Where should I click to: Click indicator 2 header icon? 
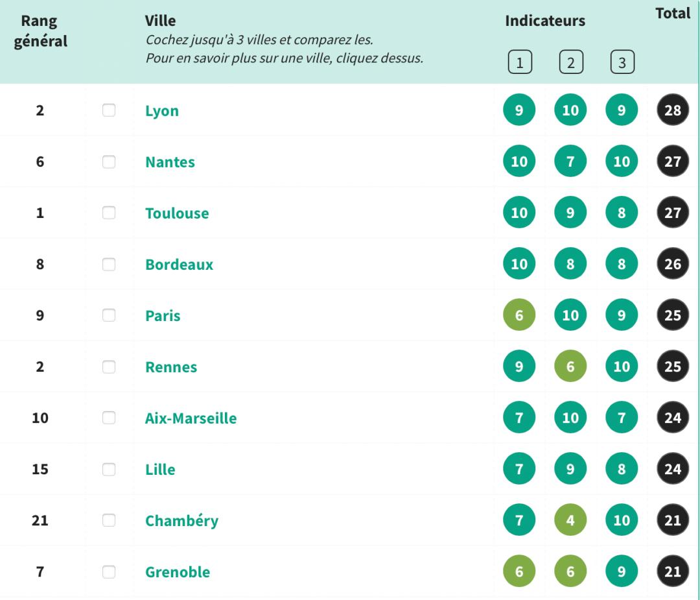(570, 63)
